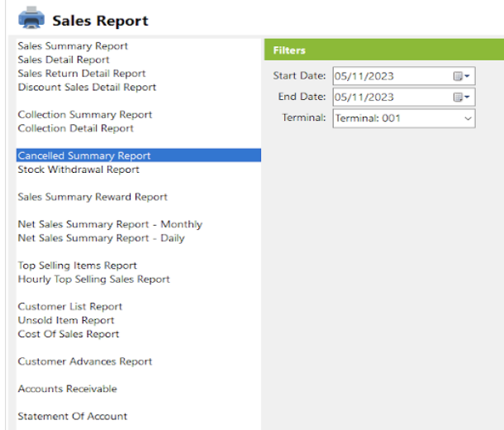Screen dimensions: 504x430
Task: Choose Sales Return Detail Report
Action: (x=82, y=74)
